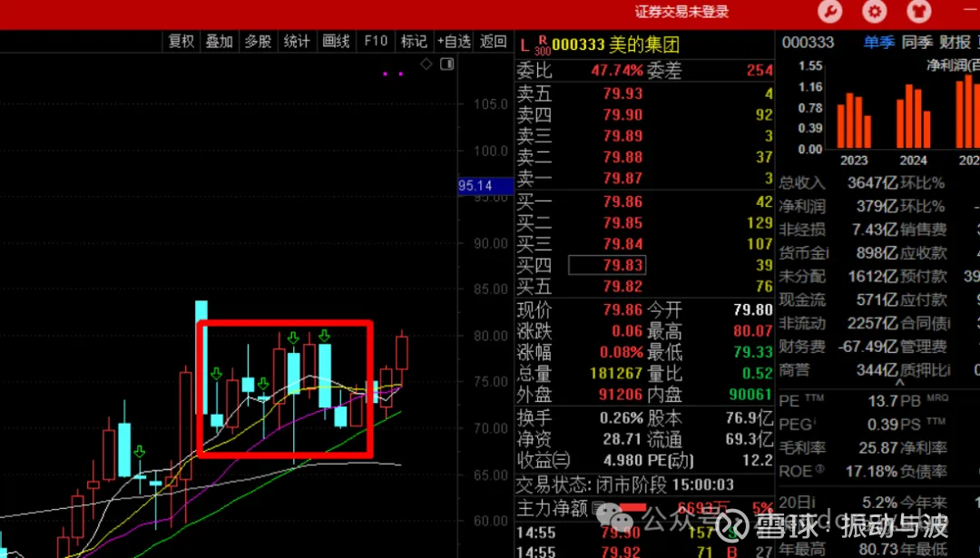Click the 今开 value 79.80
Viewport: 980px width, 558px height.
pos(753,310)
